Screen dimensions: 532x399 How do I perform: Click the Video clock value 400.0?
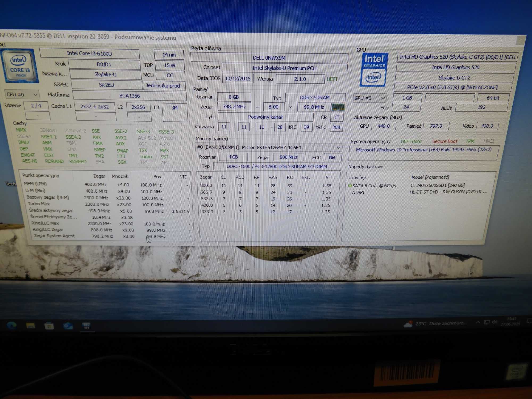[x=487, y=126]
